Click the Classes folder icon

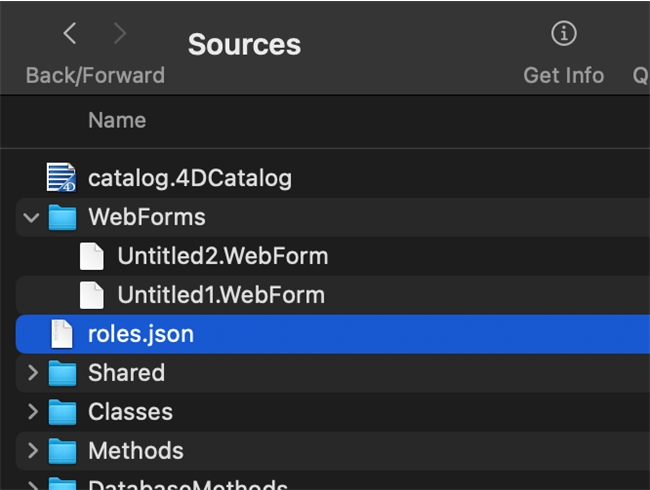click(62, 412)
